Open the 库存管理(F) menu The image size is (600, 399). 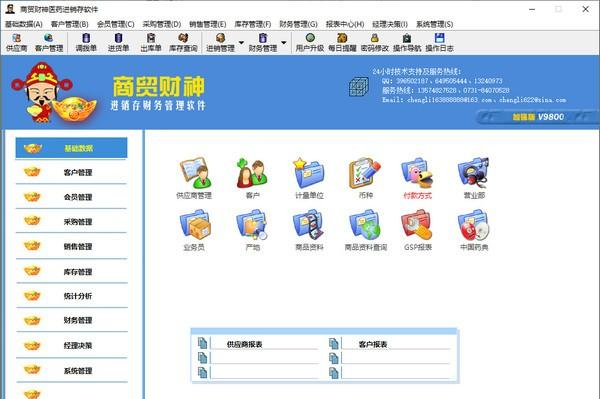pyautogui.click(x=253, y=24)
